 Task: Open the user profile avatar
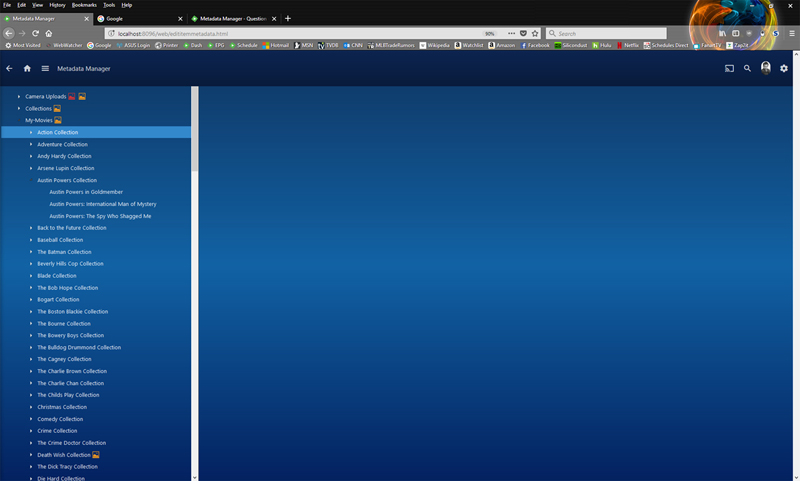[765, 68]
